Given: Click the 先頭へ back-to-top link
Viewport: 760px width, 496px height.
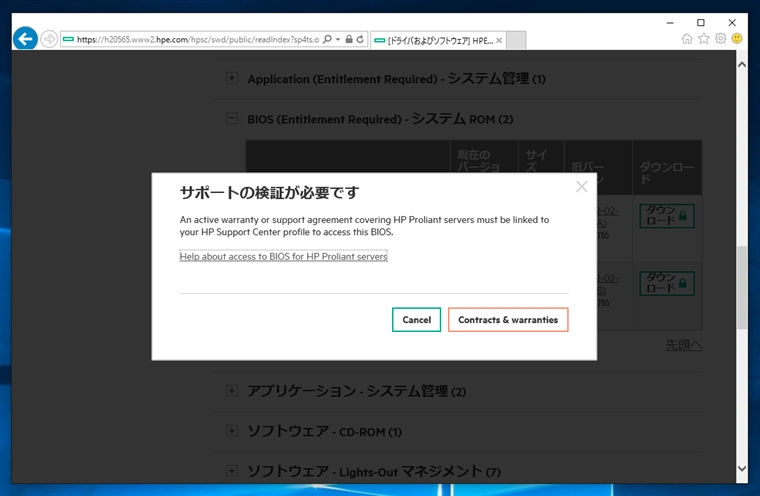Looking at the screenshot, I should click(684, 345).
